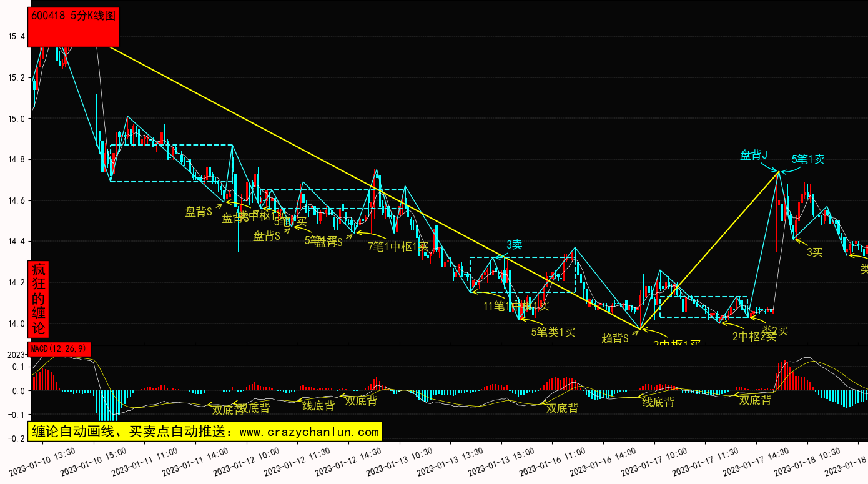868x484 pixels.
Task: Click the 疯狂的缠论 vertical label
Action: 39,299
